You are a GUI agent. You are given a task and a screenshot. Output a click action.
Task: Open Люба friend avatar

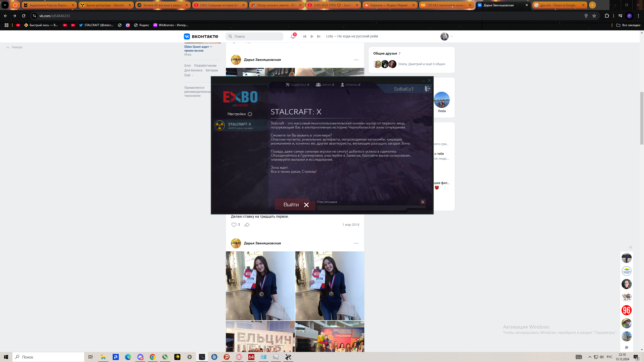(442, 100)
